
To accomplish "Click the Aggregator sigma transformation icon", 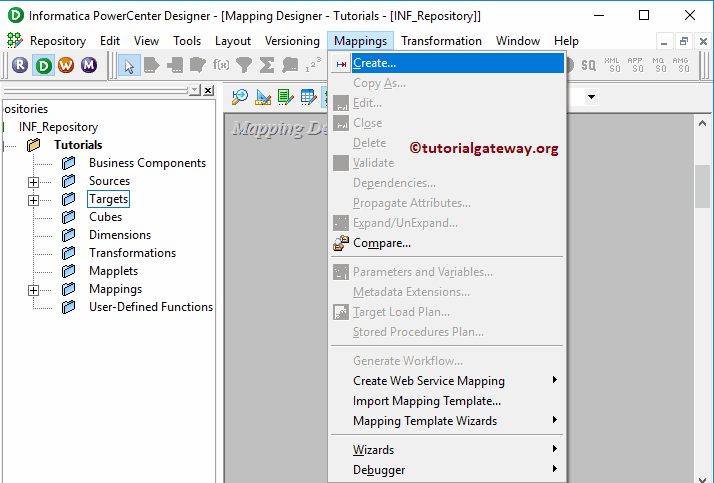I will (267, 65).
